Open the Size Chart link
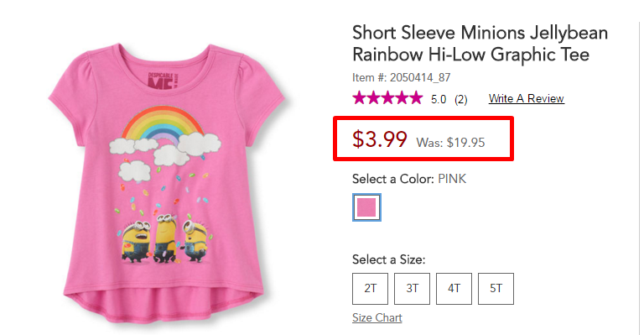644x335 pixels. (x=377, y=317)
